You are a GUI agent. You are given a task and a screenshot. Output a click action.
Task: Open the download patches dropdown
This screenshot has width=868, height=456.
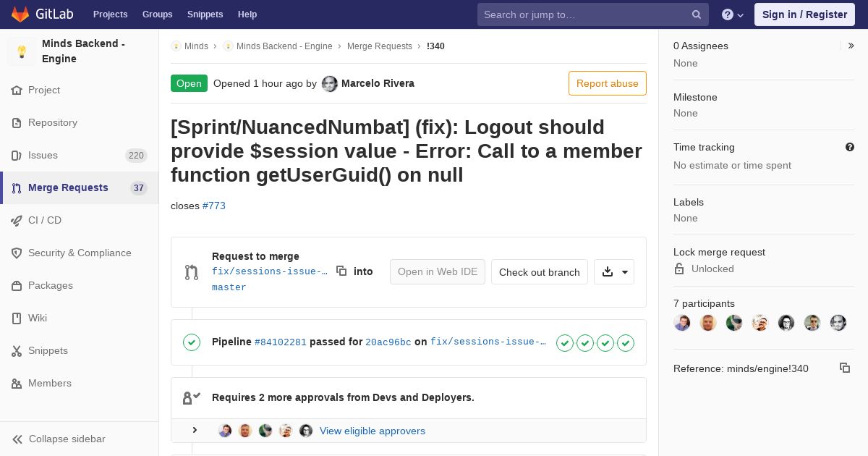click(x=614, y=272)
